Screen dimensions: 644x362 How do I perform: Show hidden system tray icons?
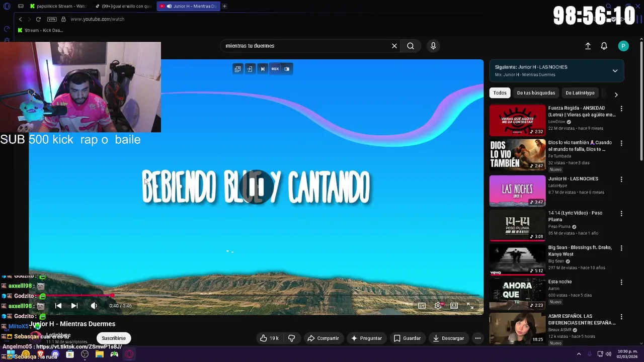coord(579,354)
